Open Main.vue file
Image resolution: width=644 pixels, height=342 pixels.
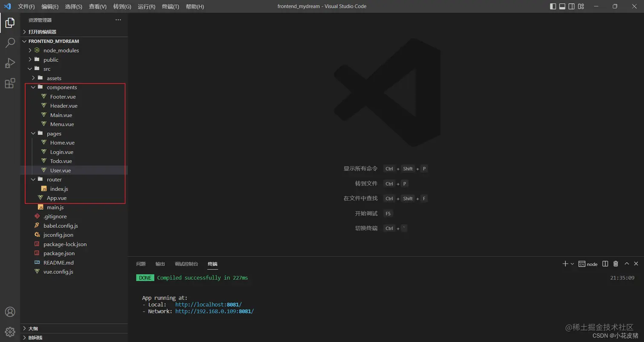[74, 115]
